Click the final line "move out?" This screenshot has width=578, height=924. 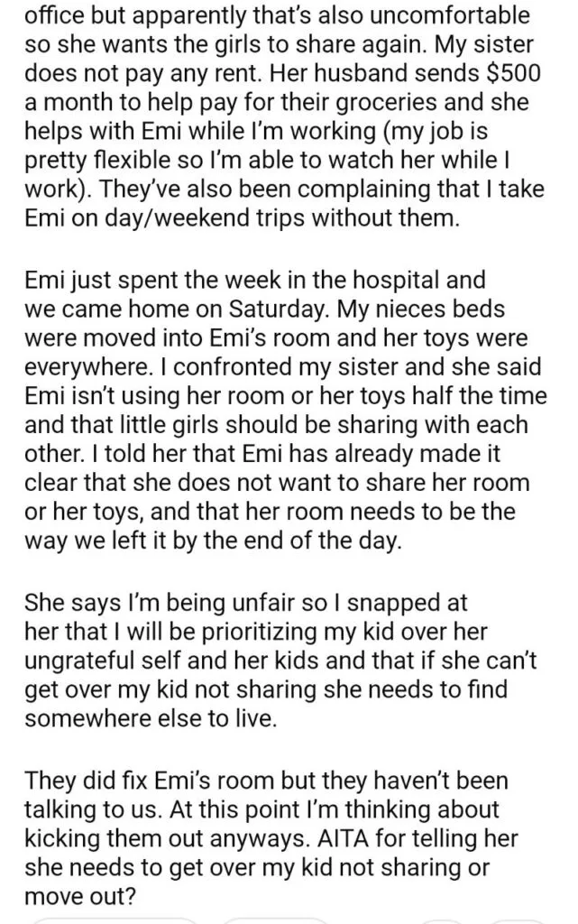click(x=79, y=897)
